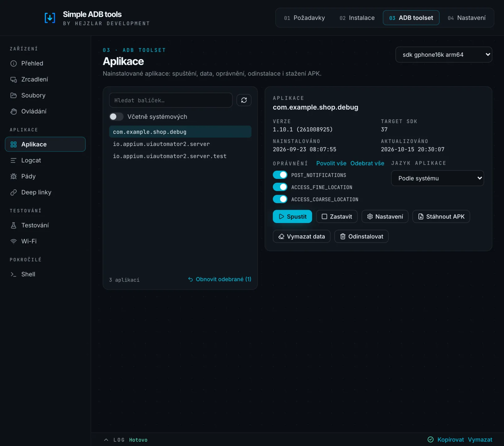504x446 pixels.
Task: Open Wi-Fi connection section
Action: point(45,241)
